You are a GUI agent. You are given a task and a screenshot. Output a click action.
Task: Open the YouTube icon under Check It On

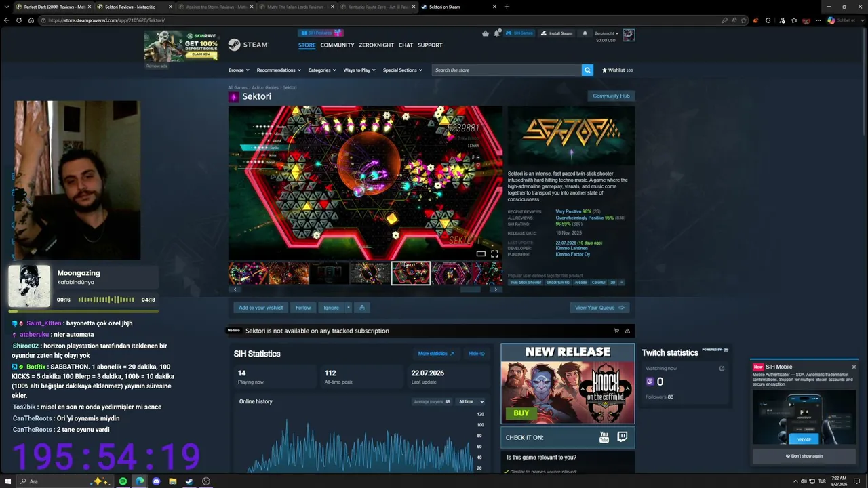point(604,437)
